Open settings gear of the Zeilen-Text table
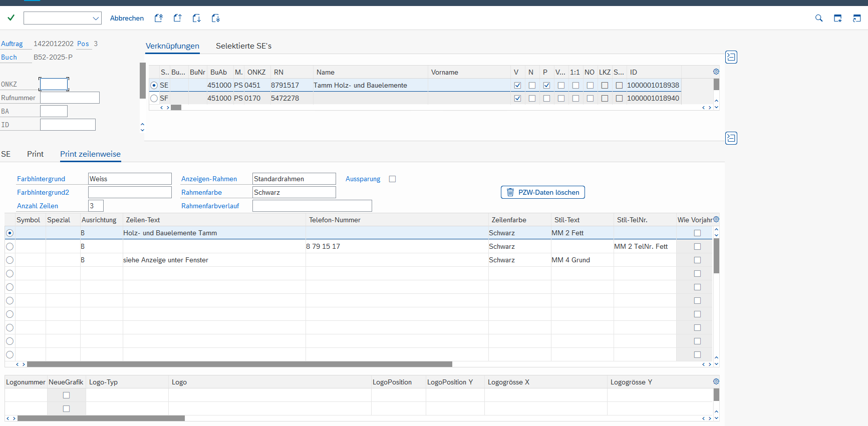 point(716,219)
